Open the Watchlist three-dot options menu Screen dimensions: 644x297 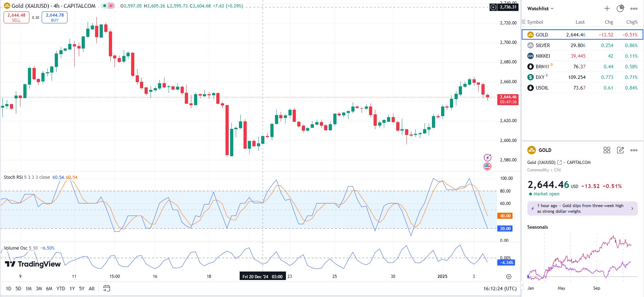tap(634, 8)
